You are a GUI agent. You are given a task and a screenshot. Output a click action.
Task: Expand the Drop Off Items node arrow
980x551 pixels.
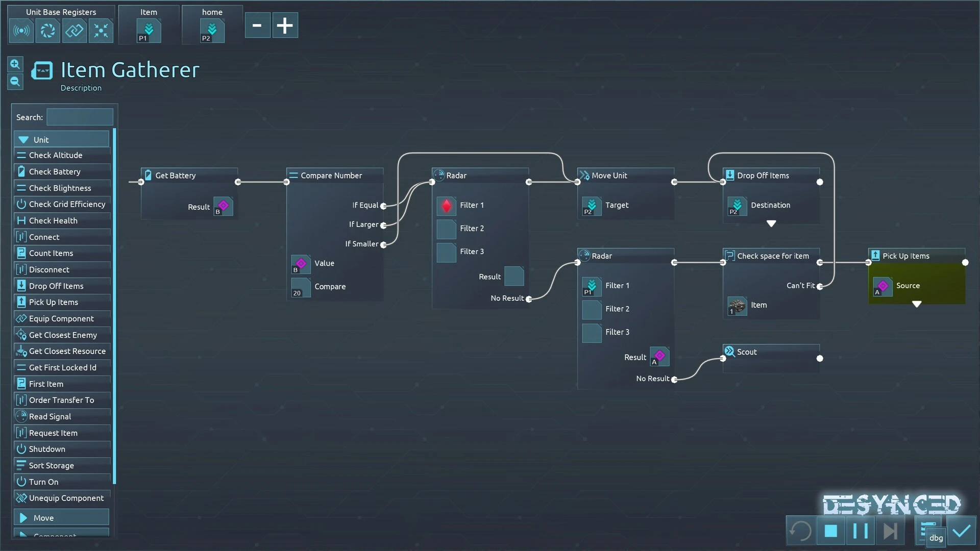click(x=771, y=223)
